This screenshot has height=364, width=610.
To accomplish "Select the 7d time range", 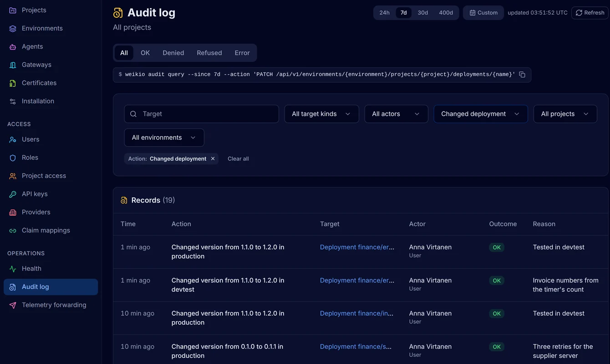I will click(404, 13).
